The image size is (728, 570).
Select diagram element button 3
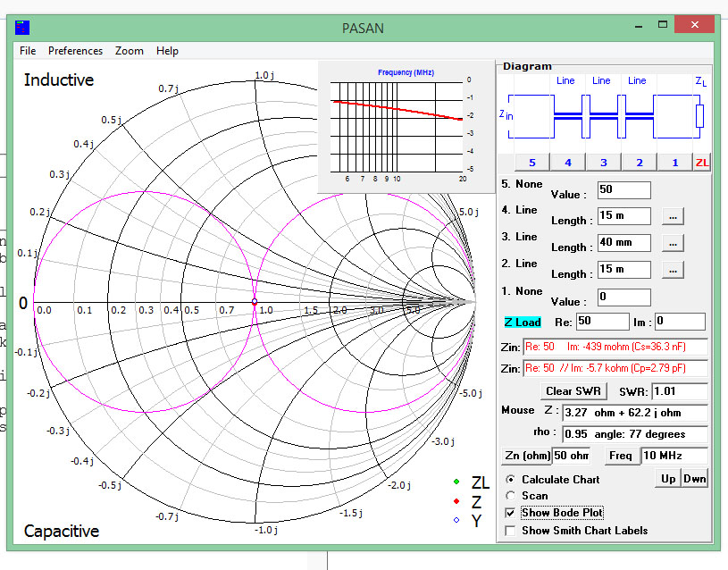[x=604, y=163]
